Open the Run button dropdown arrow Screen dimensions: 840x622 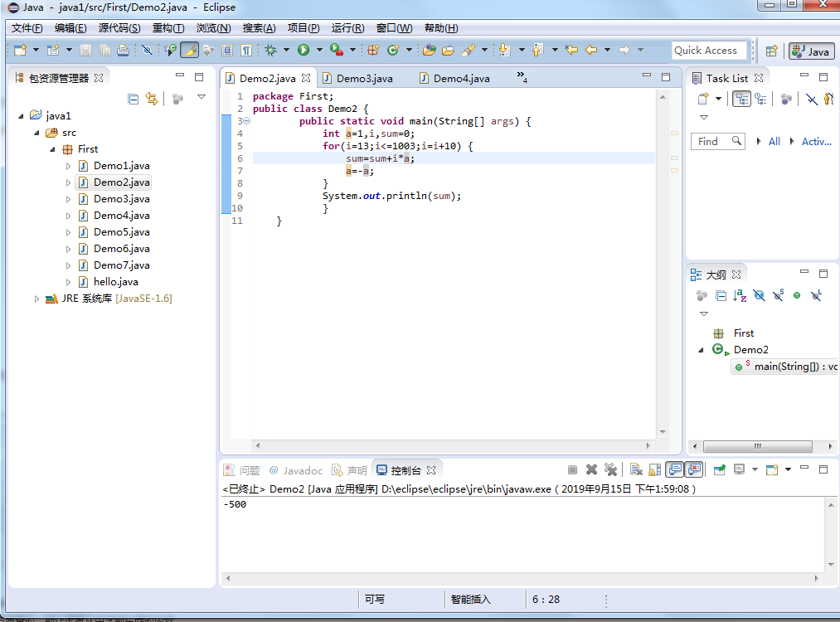pos(319,50)
